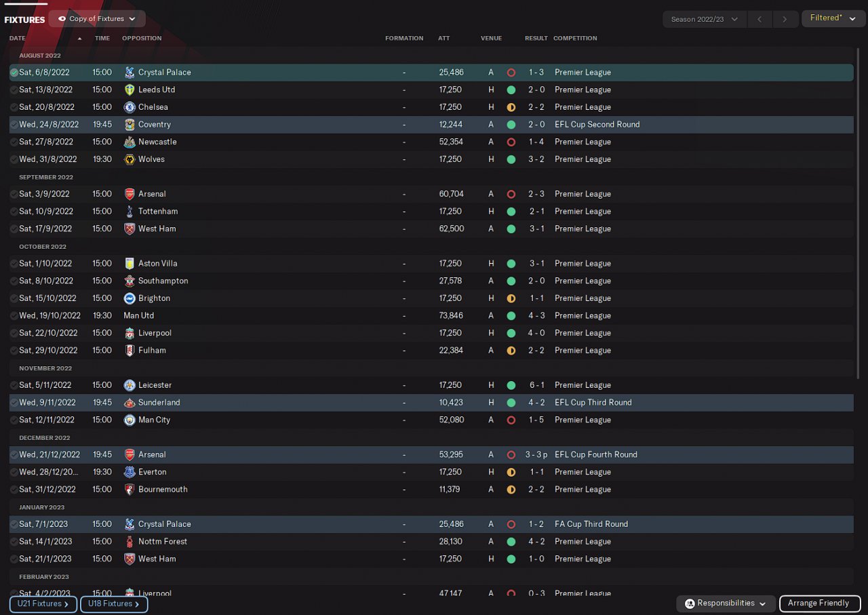Screen dimensions: 868x615
Task: Click the Coventry club badge
Action: (x=130, y=125)
